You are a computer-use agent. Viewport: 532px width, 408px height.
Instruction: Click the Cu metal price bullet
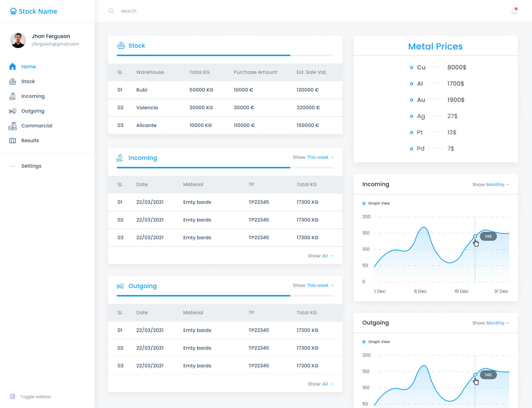[x=412, y=68]
